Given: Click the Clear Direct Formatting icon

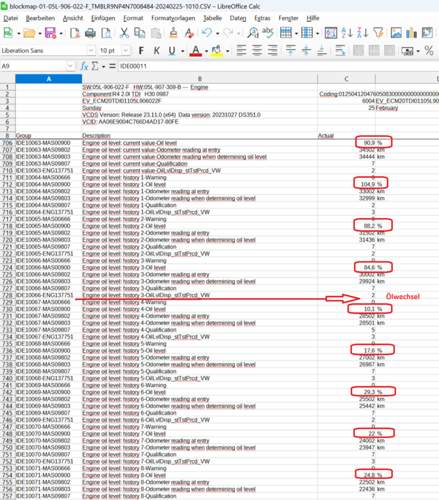Looking at the screenshot, I should (x=189, y=33).
